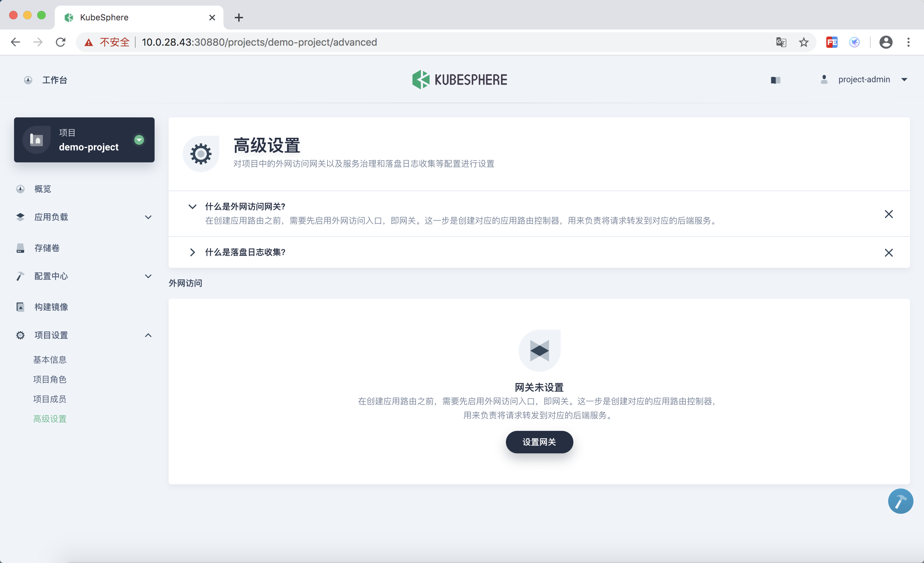This screenshot has width=924, height=563.
Task: Close the disk log collection tip
Action: coord(889,252)
